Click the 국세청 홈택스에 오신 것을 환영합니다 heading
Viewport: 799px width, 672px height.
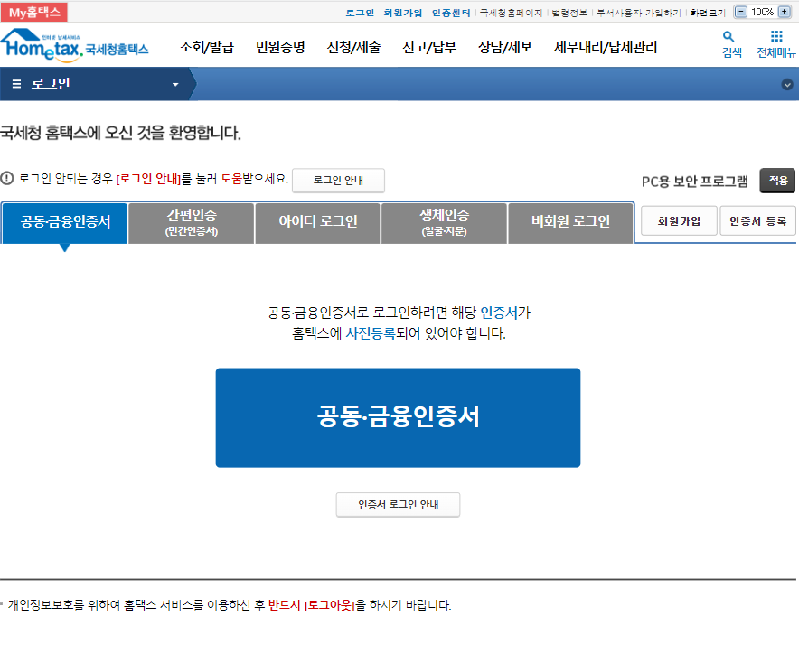pos(120,133)
